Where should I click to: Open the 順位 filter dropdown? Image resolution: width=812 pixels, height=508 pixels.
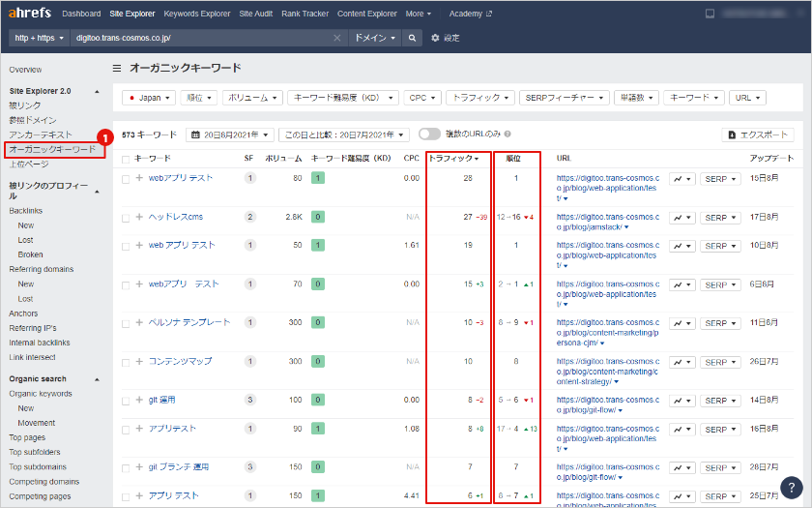pos(199,98)
